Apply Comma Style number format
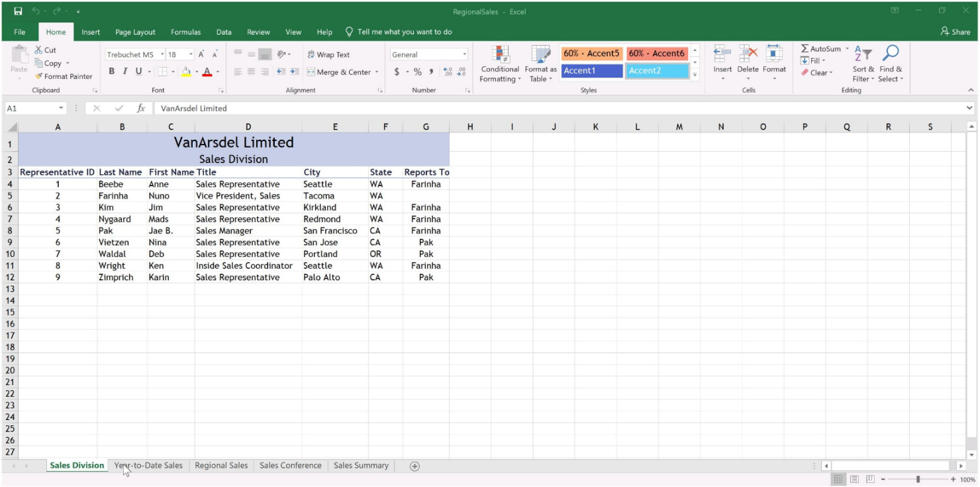This screenshot has height=487, width=980. point(431,72)
